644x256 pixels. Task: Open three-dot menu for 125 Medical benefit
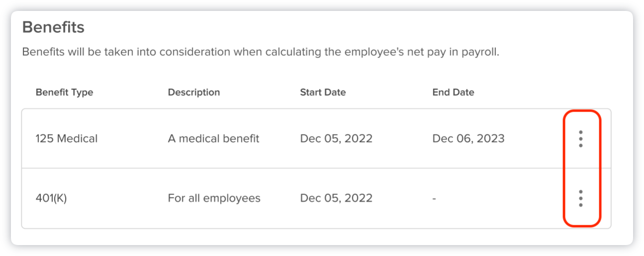coord(580,139)
